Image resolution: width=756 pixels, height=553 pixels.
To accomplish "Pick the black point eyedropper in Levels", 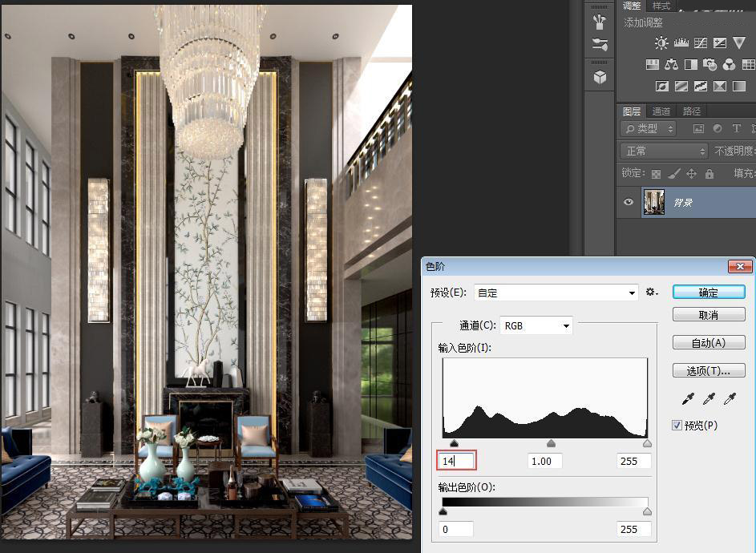I will [688, 398].
